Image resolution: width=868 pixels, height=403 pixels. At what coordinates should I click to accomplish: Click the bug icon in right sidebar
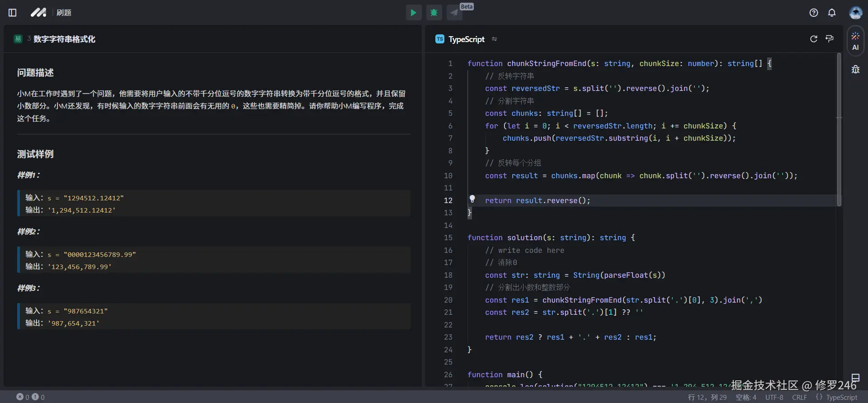click(855, 70)
